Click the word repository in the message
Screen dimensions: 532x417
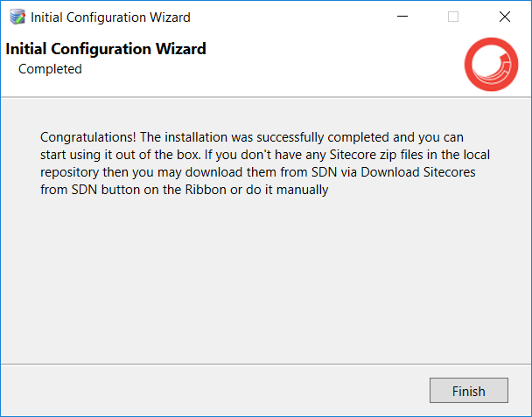pos(69,172)
